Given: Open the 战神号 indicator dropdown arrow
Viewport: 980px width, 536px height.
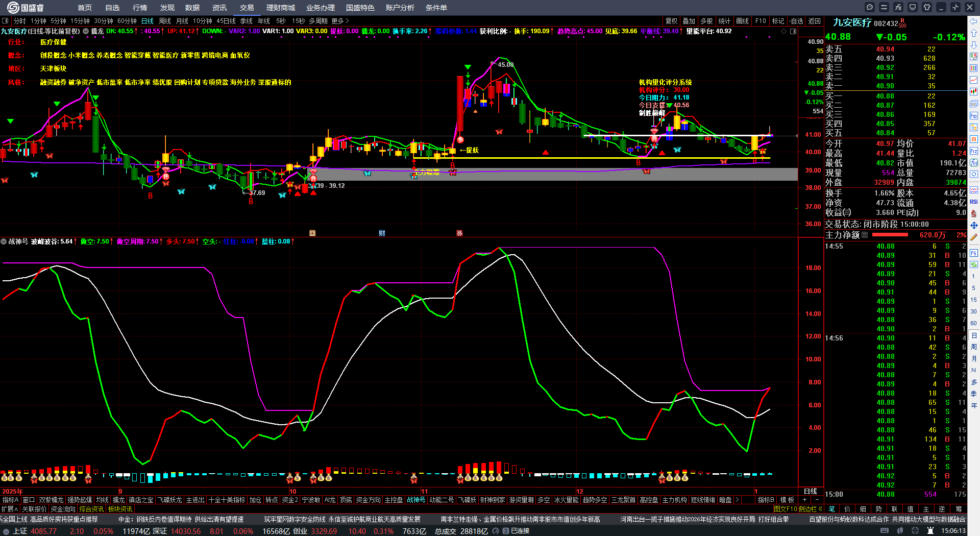Looking at the screenshot, I should tap(4, 241).
